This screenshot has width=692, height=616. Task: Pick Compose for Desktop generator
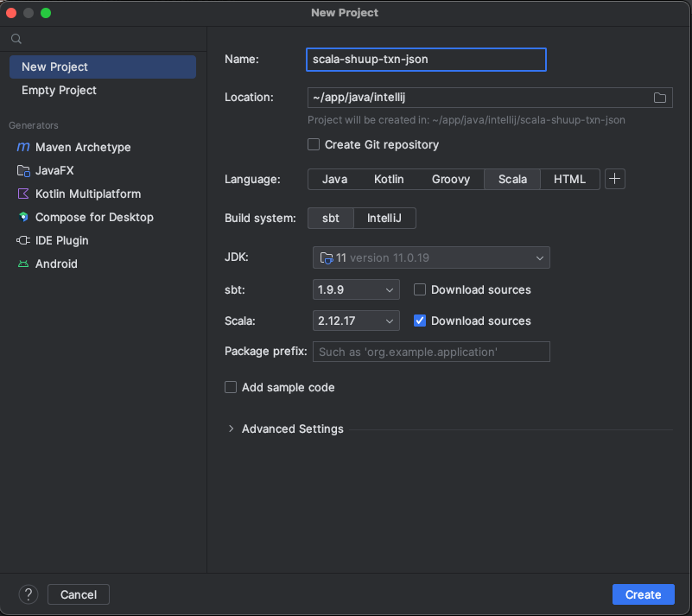click(x=86, y=217)
